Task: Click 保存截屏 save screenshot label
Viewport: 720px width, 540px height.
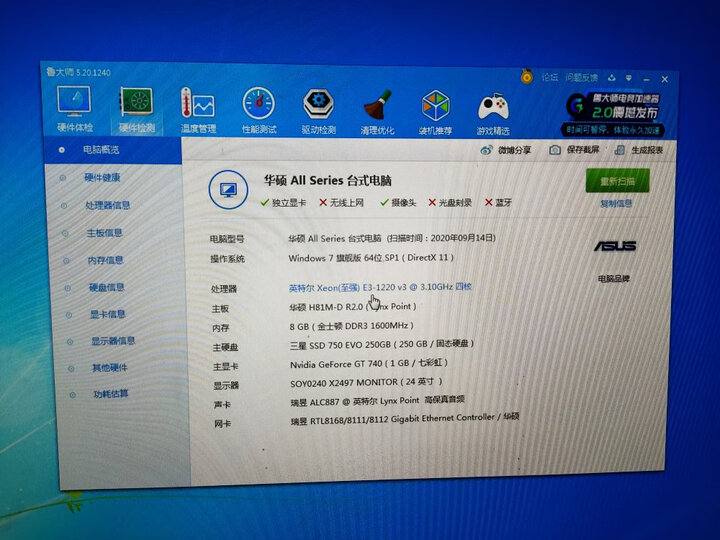Action: 583,150
